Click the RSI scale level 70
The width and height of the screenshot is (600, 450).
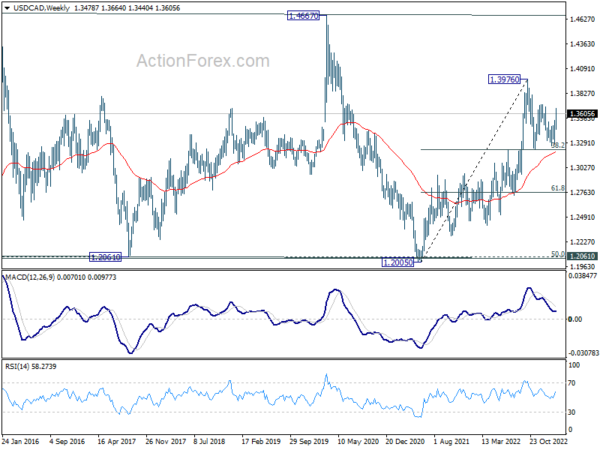[572, 383]
